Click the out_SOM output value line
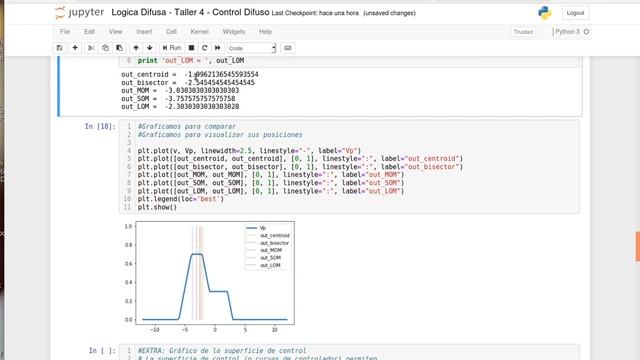Screen dimensions: 640x360 point(178,98)
